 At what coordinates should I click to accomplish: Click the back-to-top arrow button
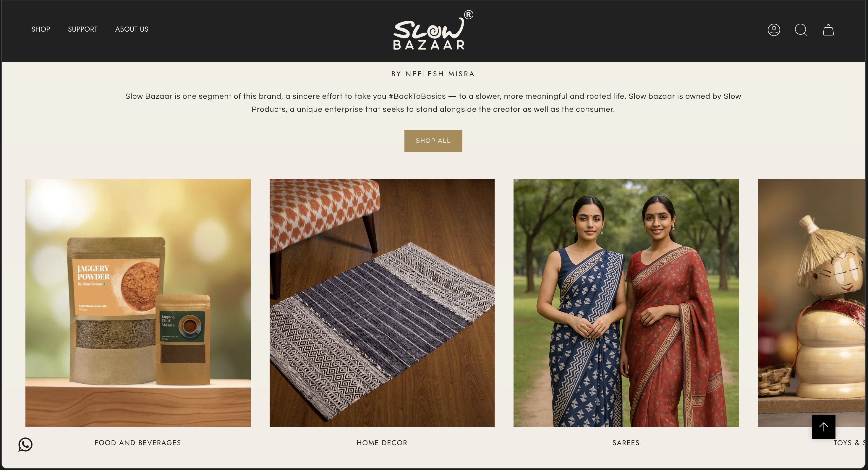824,427
